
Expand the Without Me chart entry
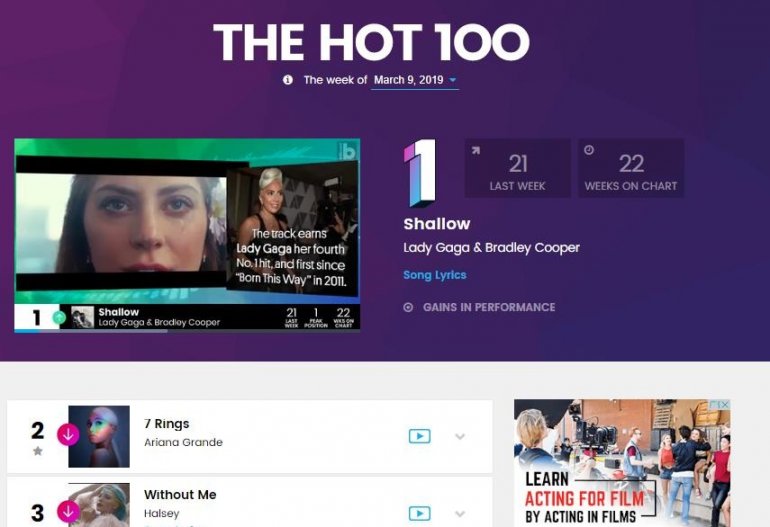coord(460,514)
